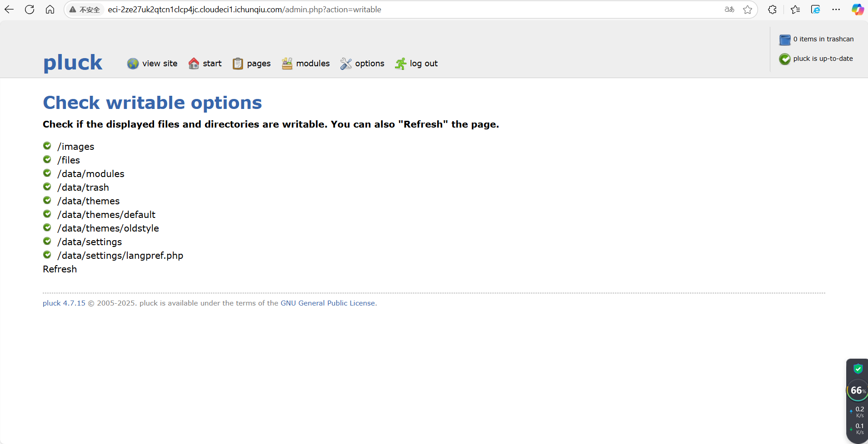Screen dimensions: 868x444
Task: Click green check next to /images
Action: tap(47, 146)
